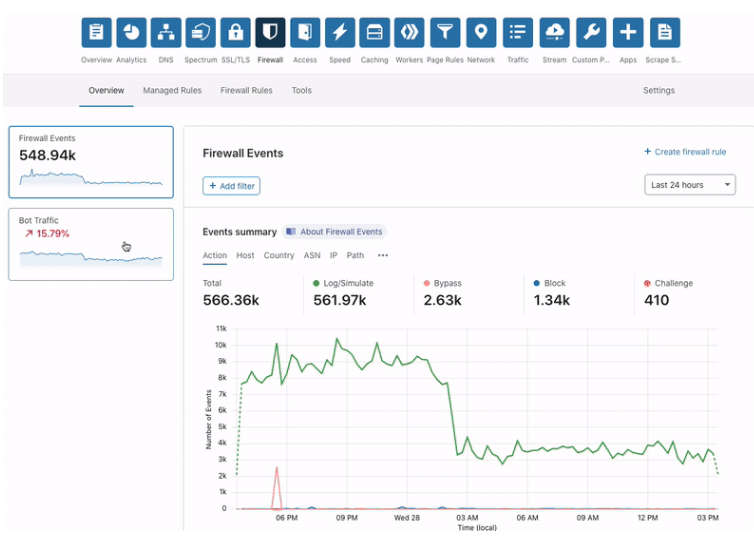Click the red Bypass spike on chart
Viewport: 754px width, 549px height.
(x=276, y=487)
